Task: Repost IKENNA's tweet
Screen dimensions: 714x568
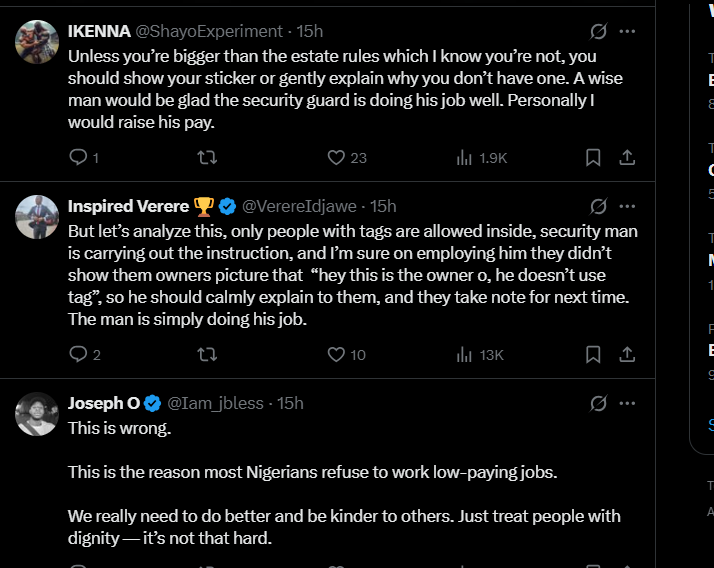Action: [x=207, y=157]
